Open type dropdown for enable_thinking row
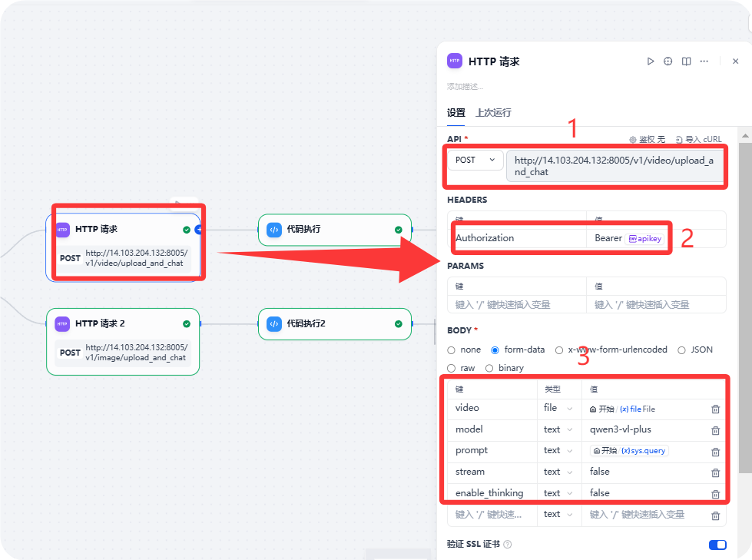The height and width of the screenshot is (560, 752). pyautogui.click(x=558, y=493)
